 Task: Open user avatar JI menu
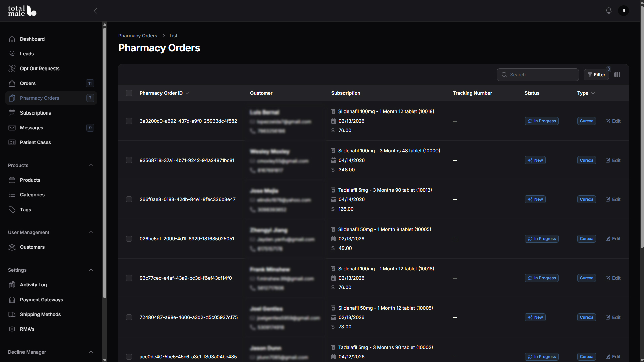point(624,11)
